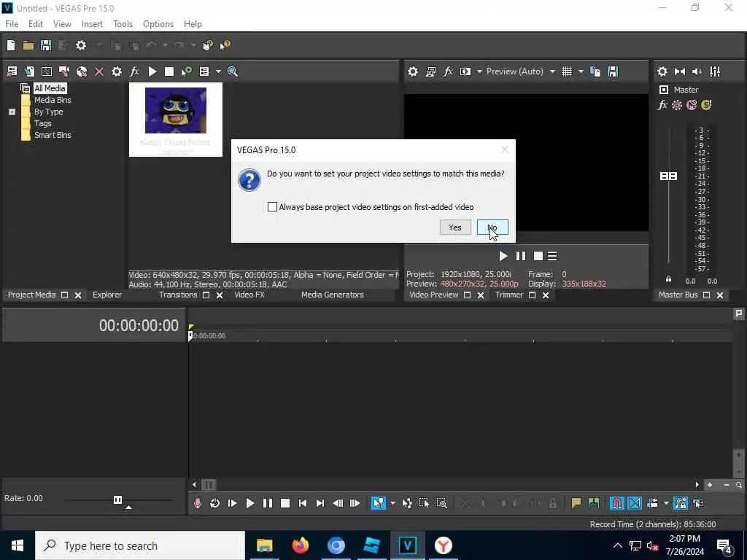This screenshot has height=560, width=747.
Task: Click Go to Start in transport bar
Action: click(303, 503)
